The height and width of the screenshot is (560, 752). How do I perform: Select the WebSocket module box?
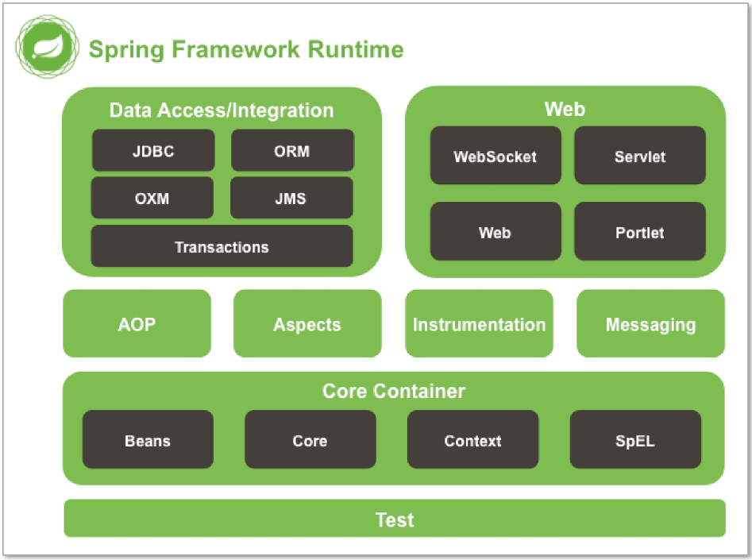496,156
